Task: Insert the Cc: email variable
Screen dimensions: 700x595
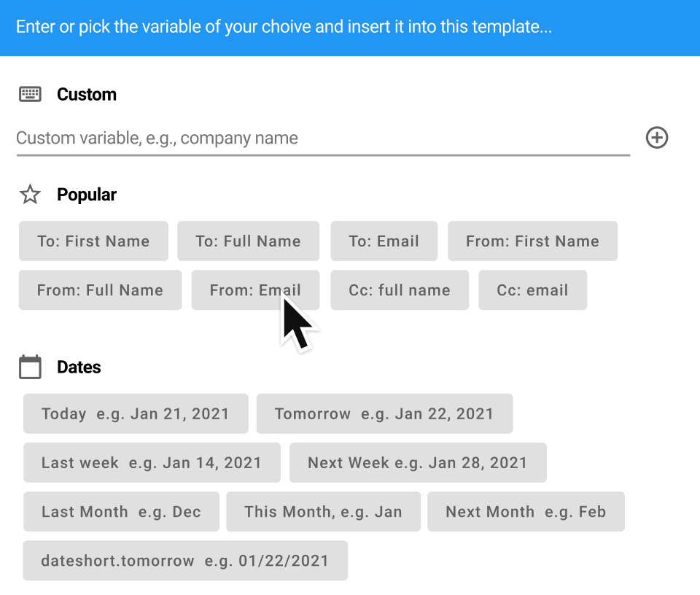Action: pyautogui.click(x=532, y=289)
